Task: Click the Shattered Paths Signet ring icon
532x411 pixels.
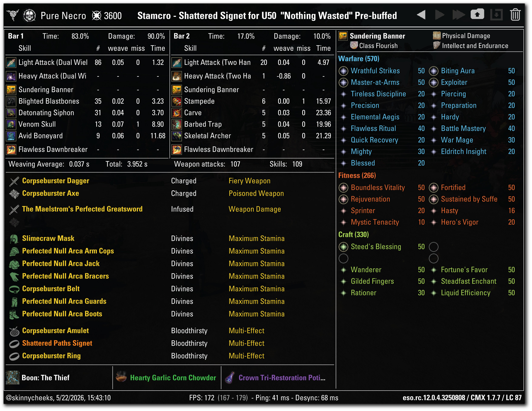Action: click(x=14, y=344)
